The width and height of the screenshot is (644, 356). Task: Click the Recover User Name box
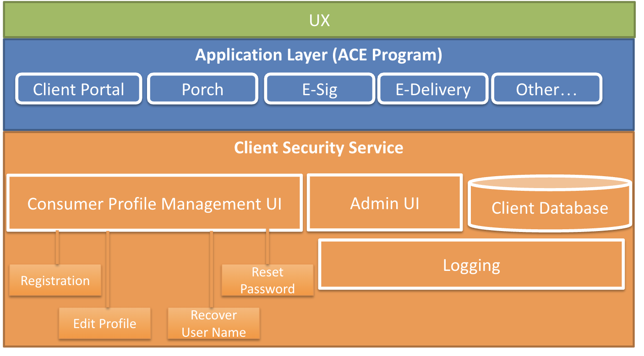[214, 323]
